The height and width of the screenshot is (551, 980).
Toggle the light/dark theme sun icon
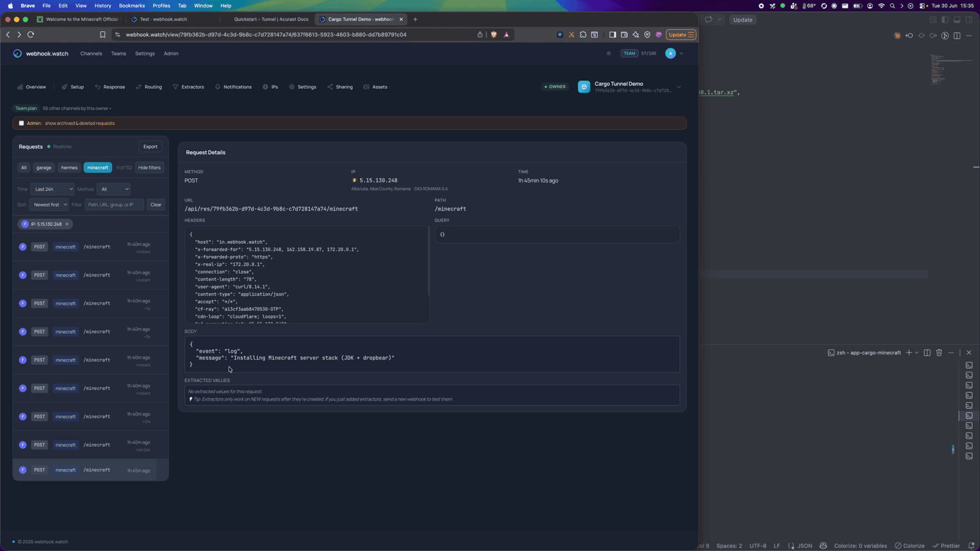(x=609, y=53)
